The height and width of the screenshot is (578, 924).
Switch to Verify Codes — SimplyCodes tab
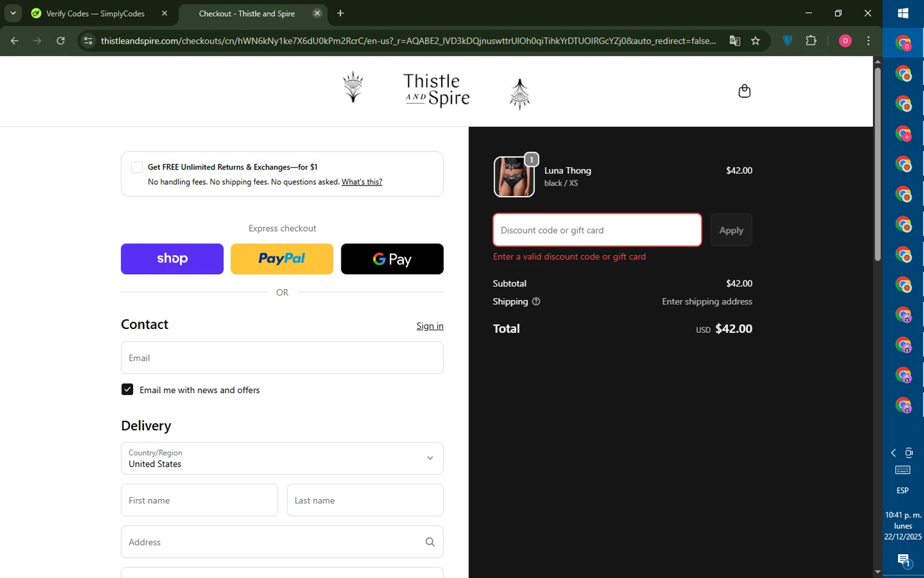point(95,14)
